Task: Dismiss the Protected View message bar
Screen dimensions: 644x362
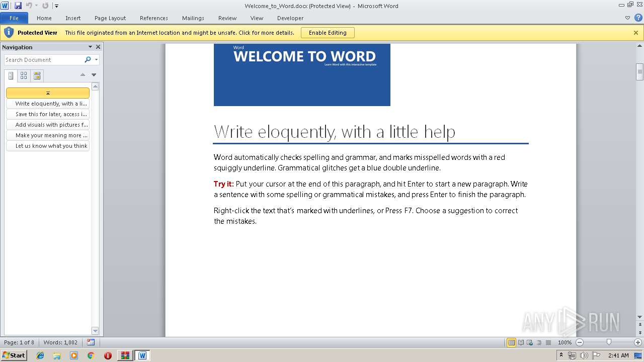Action: click(x=636, y=33)
